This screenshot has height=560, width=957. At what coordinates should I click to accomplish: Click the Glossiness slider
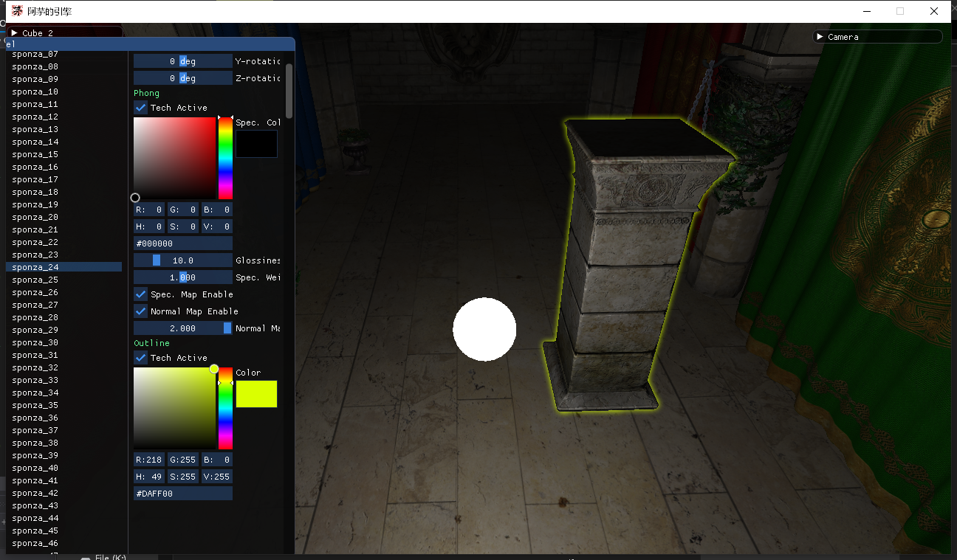(182, 260)
